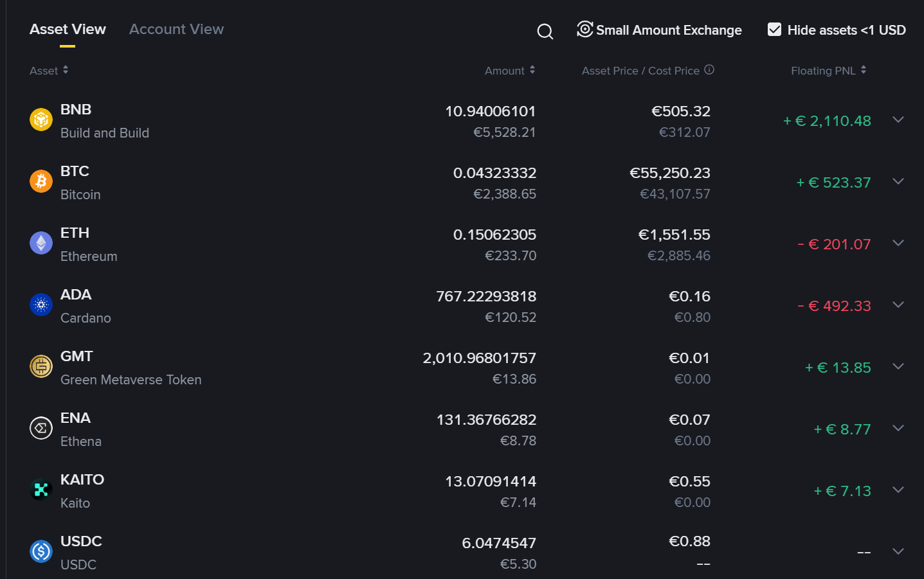Viewport: 924px width, 579px height.
Task: Open Small Amount Exchange link
Action: coord(669,30)
